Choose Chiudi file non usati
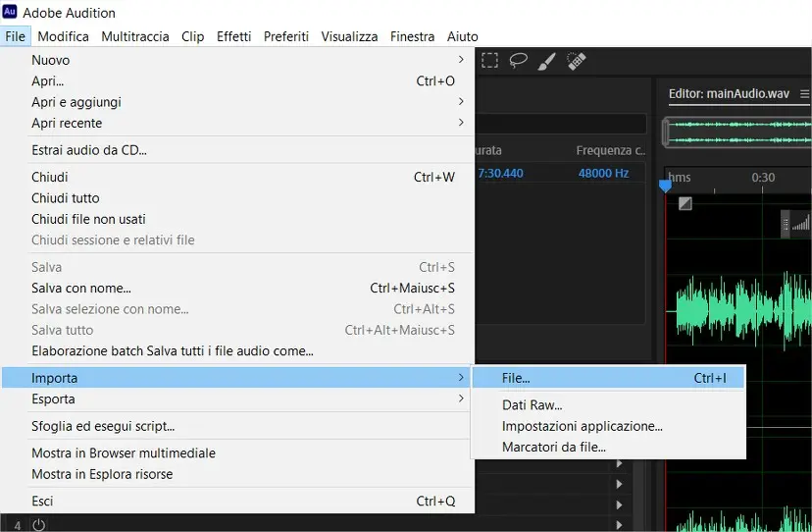Viewport: 812px width, 532px height. (x=237, y=219)
